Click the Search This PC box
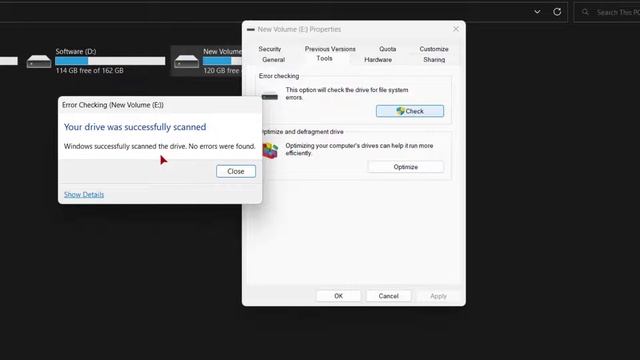 coord(607,12)
